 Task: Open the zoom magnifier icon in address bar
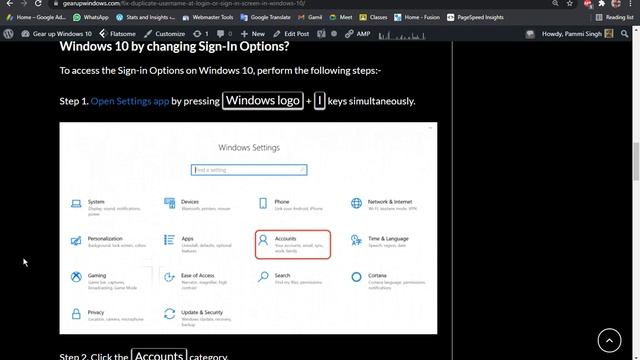555,3
